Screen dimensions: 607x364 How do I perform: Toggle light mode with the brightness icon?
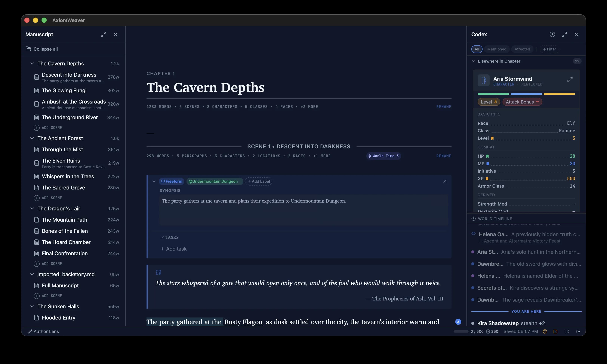[578, 331]
